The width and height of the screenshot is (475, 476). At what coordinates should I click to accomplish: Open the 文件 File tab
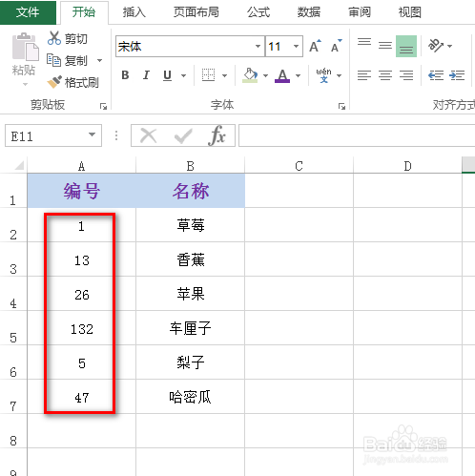pyautogui.click(x=28, y=12)
